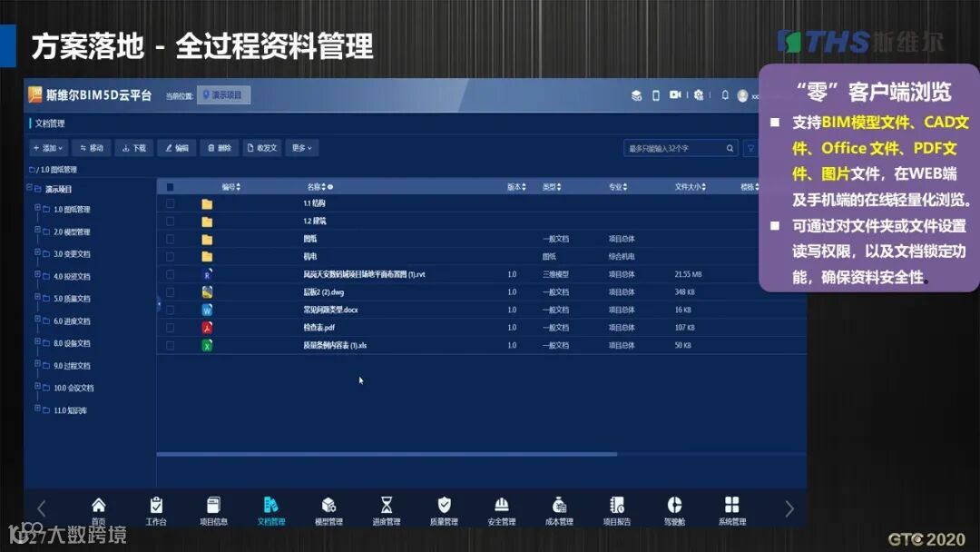Expand the 2.0 模型管理 tree node
This screenshot has height=552, width=980.
click(37, 230)
